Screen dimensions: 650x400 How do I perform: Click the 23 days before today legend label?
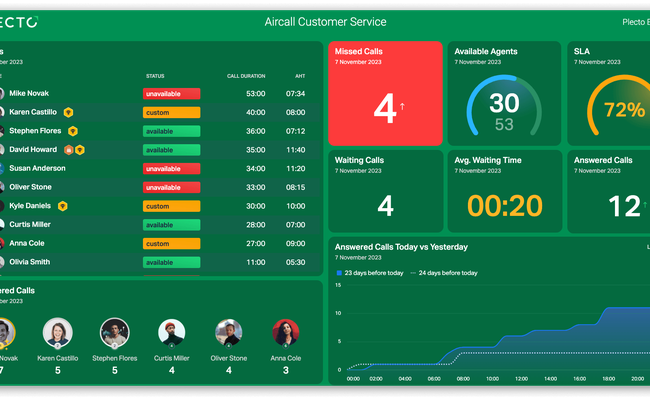pyautogui.click(x=374, y=273)
